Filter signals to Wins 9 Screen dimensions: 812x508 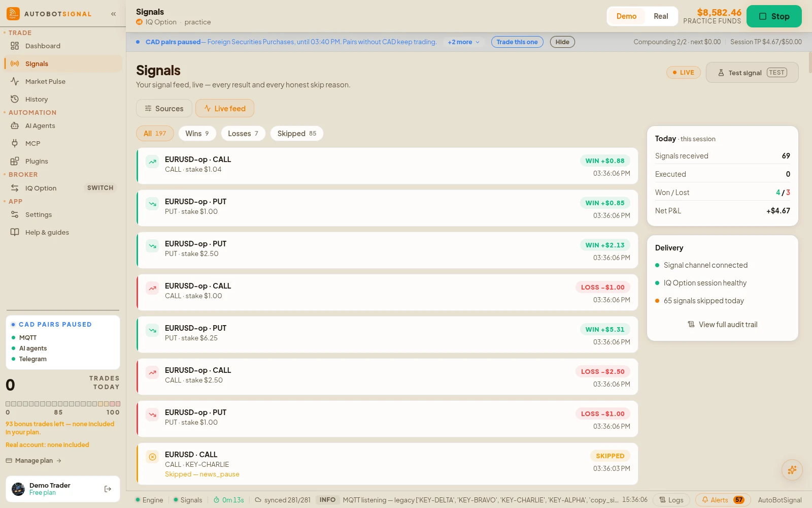(197, 134)
